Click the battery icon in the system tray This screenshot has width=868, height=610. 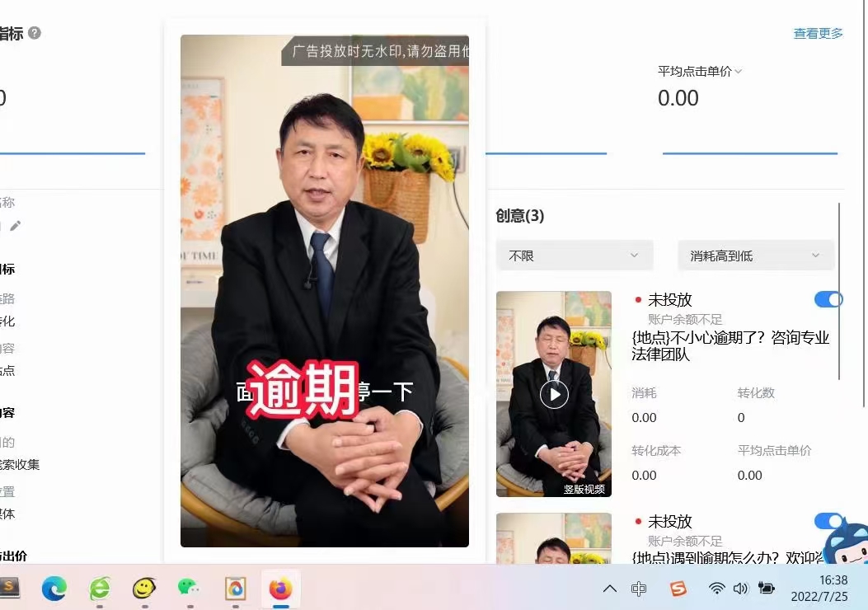(x=767, y=588)
